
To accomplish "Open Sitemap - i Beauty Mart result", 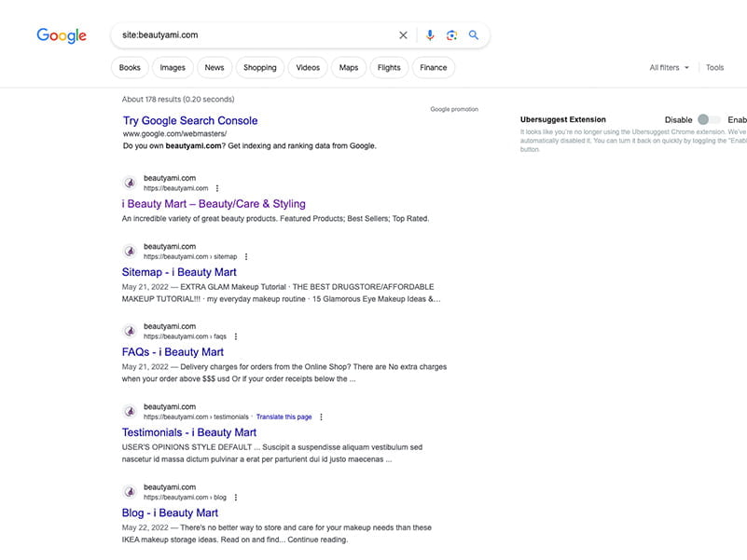I will click(179, 272).
